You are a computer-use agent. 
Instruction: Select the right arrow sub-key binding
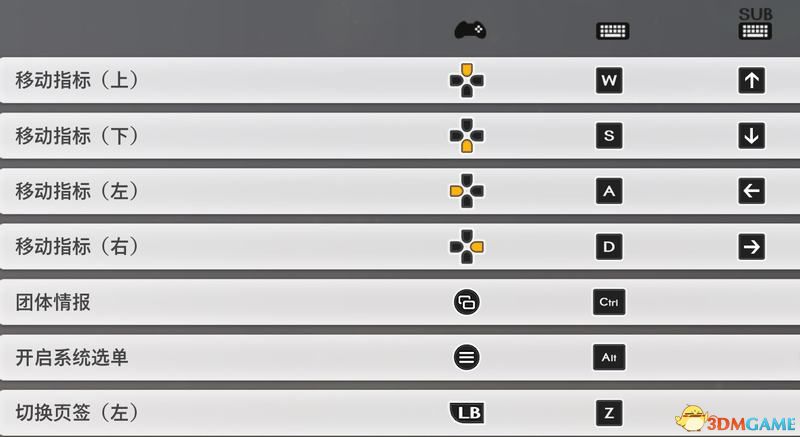pos(752,247)
